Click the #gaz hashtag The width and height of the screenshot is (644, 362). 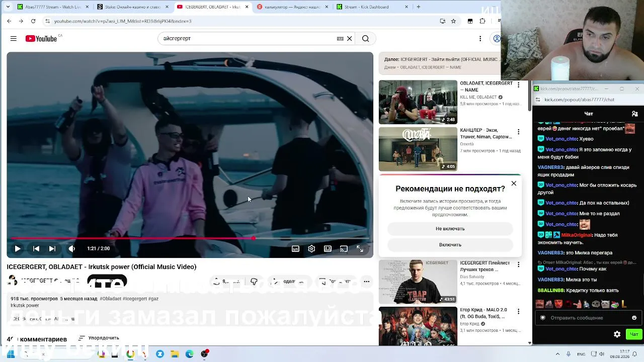(x=153, y=299)
